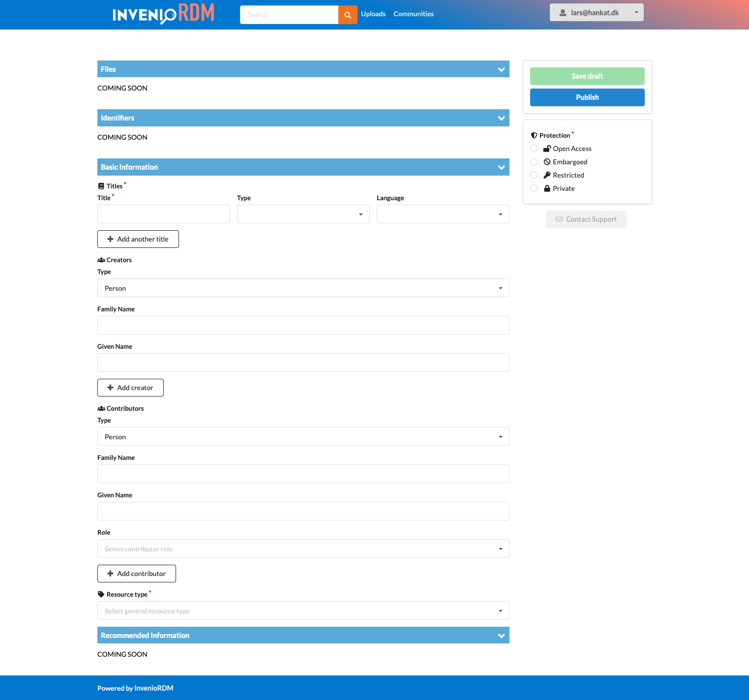Screen dimensions: 749x700
Task: Click the tag icon beside Resource type
Action: [101, 594]
